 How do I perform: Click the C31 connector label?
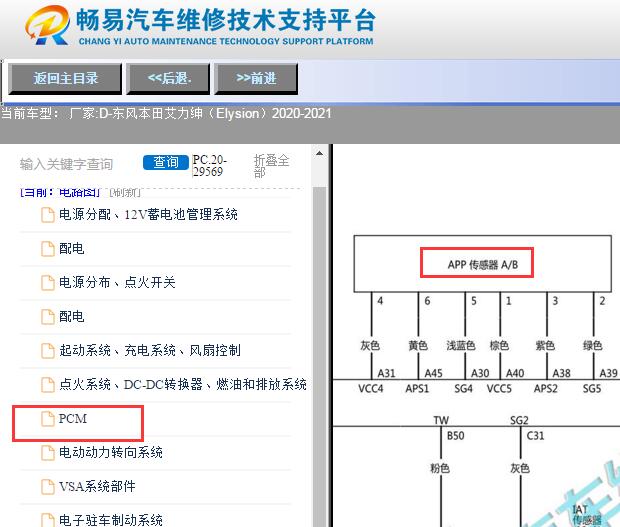[x=535, y=436]
